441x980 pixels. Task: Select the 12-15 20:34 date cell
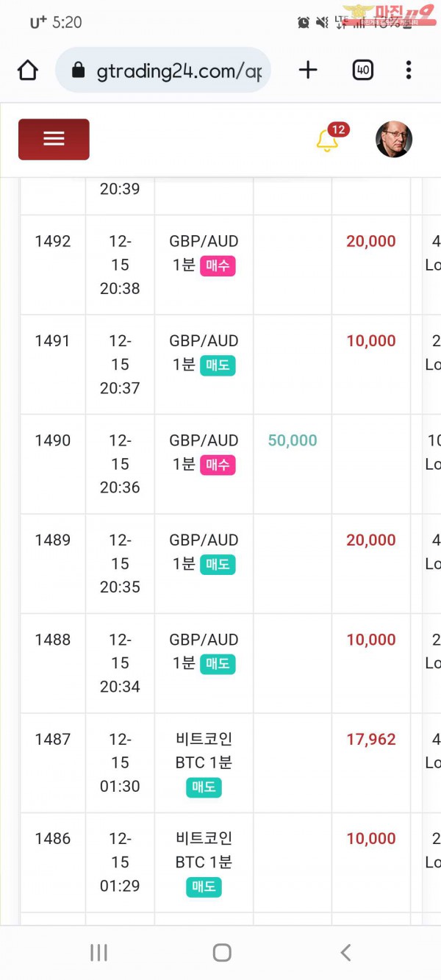point(120,663)
